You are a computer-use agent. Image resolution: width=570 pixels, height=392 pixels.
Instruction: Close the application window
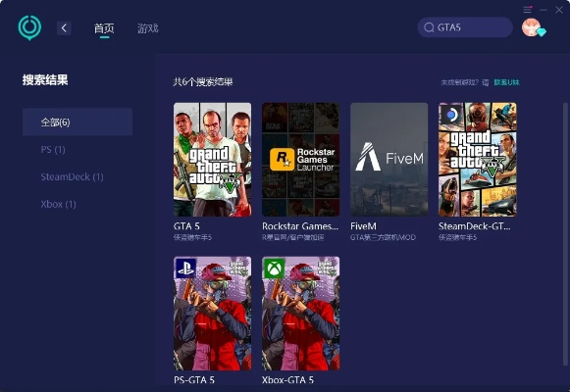pos(559,10)
